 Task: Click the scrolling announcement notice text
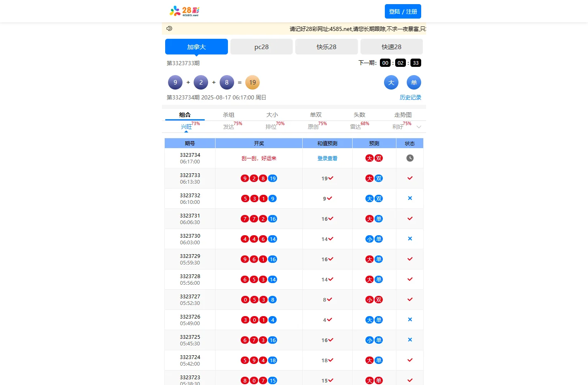[358, 29]
